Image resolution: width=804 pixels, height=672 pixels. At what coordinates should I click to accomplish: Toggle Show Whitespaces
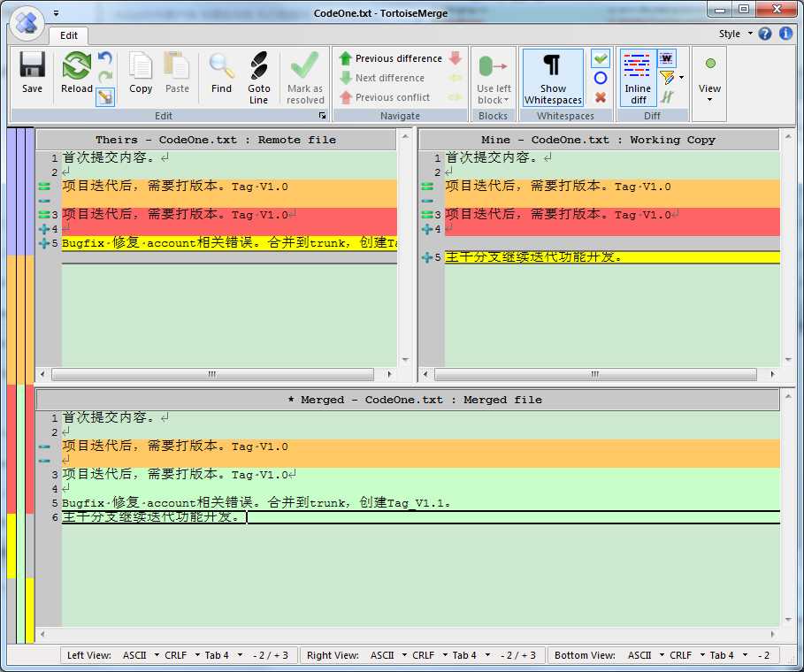click(553, 78)
